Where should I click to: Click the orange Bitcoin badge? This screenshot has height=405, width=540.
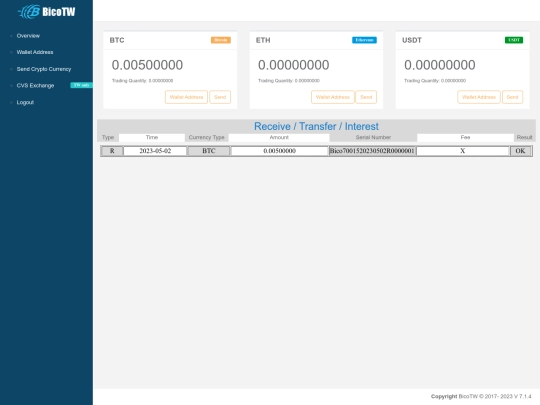(221, 40)
